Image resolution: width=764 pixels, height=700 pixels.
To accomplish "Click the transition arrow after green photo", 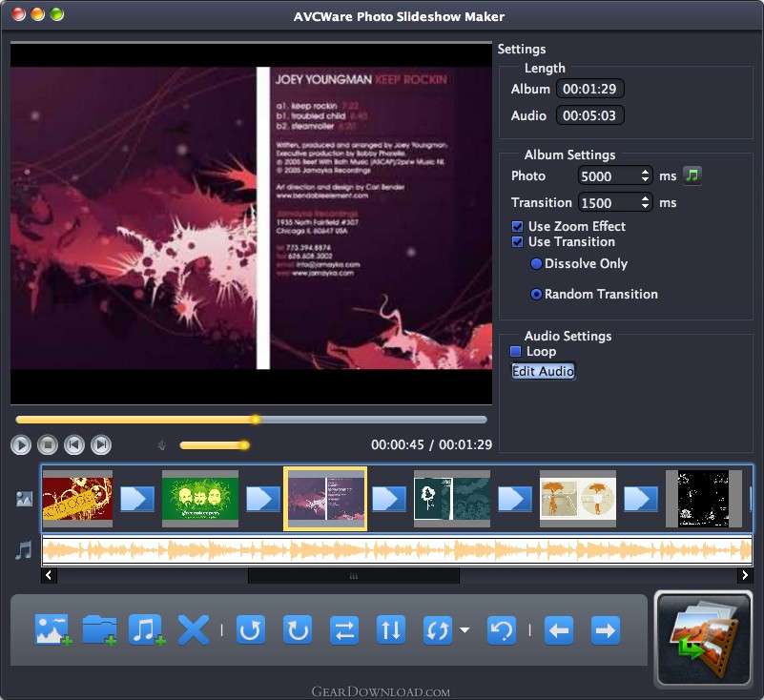I will click(x=263, y=499).
